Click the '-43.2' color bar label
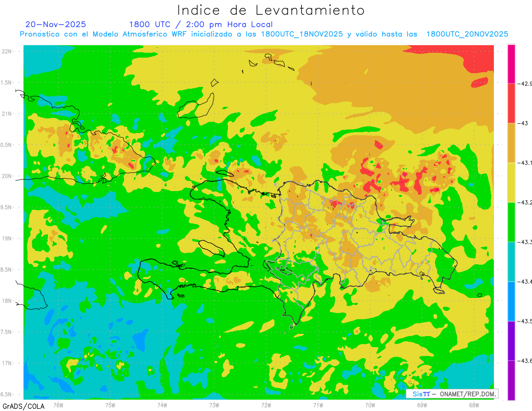Screen dimensions: 532x411 524,202
